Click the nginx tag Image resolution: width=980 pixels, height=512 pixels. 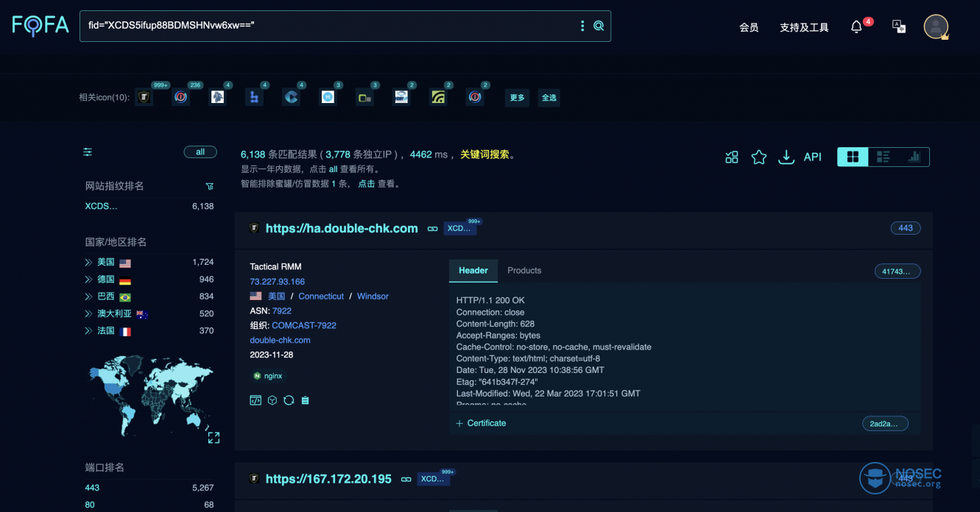(268, 376)
